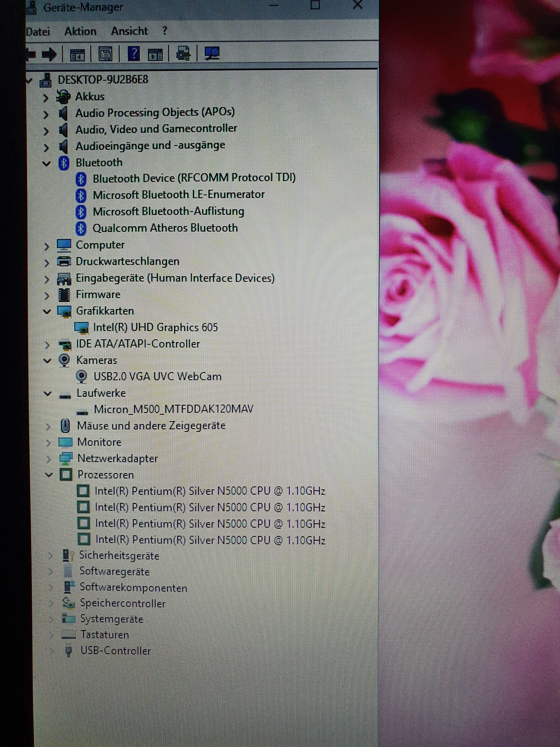Click the Kameras webcam category icon
Screen dimensions: 560x747
(x=64, y=360)
